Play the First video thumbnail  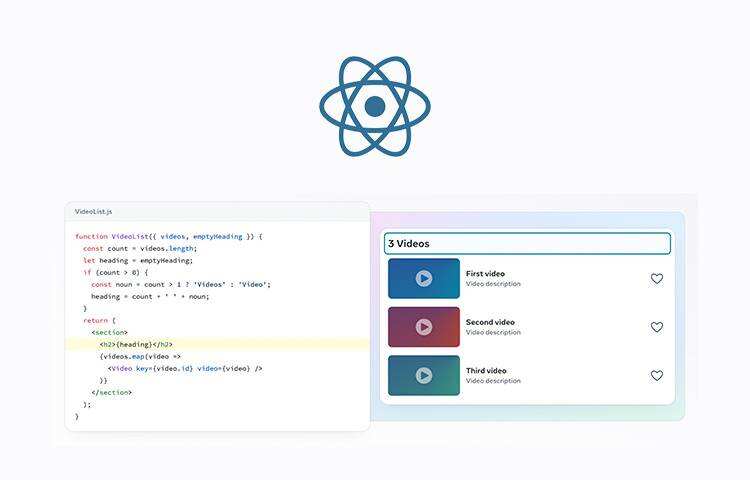424,279
